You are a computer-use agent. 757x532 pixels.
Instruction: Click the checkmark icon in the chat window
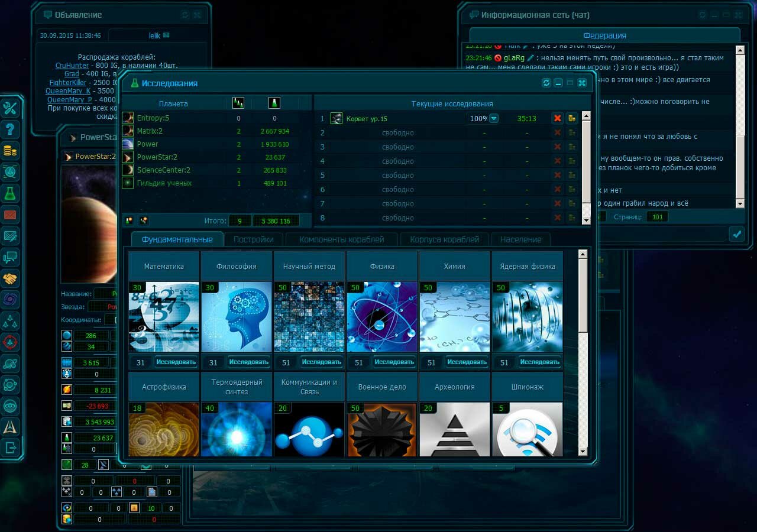click(737, 234)
